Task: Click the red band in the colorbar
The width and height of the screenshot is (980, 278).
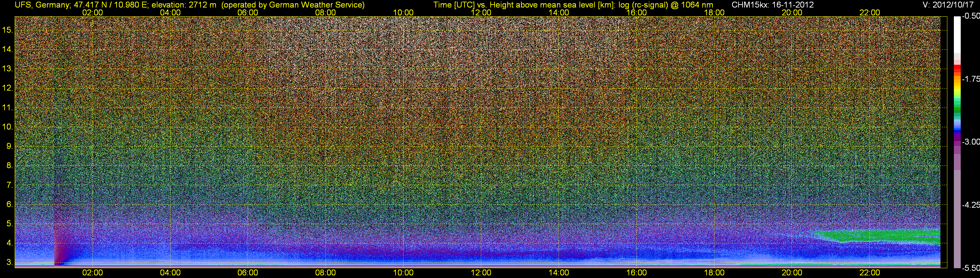Action: (x=957, y=69)
